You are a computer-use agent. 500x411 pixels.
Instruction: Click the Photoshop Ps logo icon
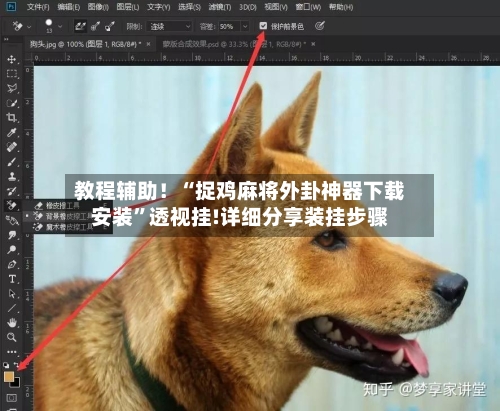11,7
